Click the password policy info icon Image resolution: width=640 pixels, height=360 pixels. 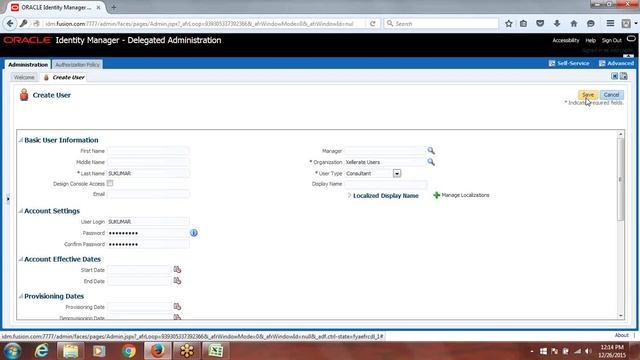[194, 233]
